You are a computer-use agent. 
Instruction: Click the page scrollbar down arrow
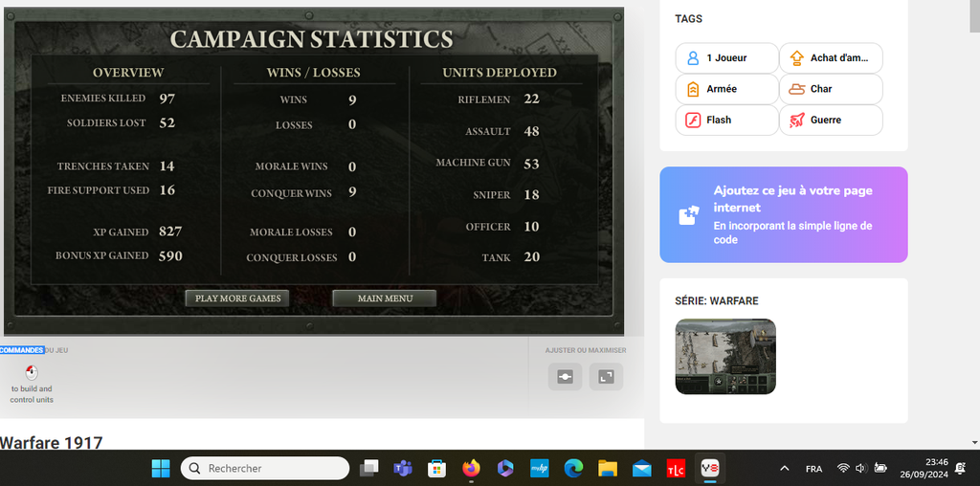[x=974, y=442]
